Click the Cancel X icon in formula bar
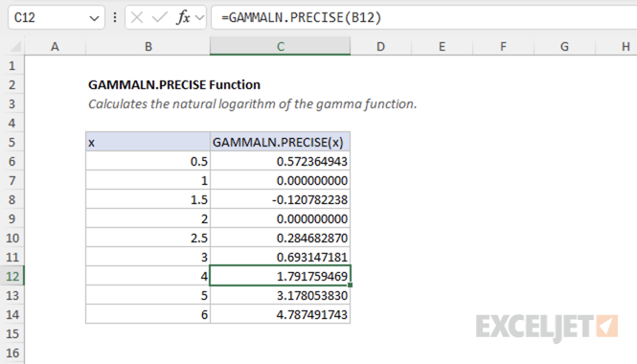The height and width of the screenshot is (364, 637). (x=137, y=17)
